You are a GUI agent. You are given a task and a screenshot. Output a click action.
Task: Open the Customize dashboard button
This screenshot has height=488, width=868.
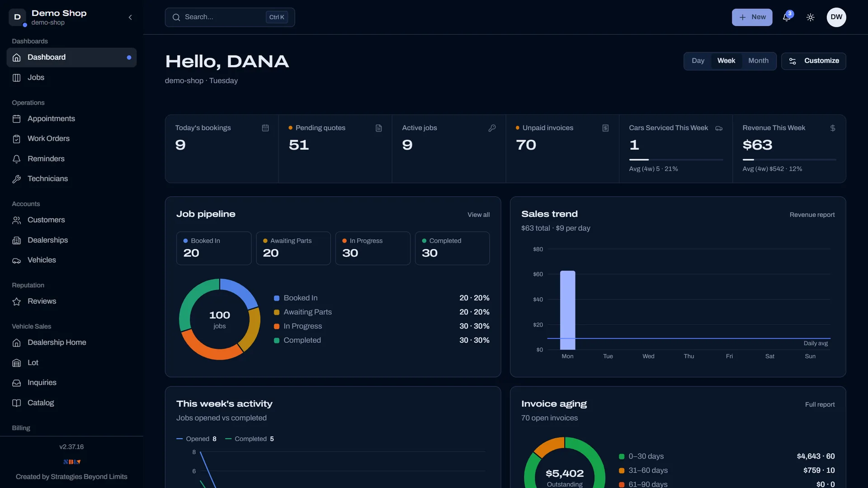(x=813, y=61)
